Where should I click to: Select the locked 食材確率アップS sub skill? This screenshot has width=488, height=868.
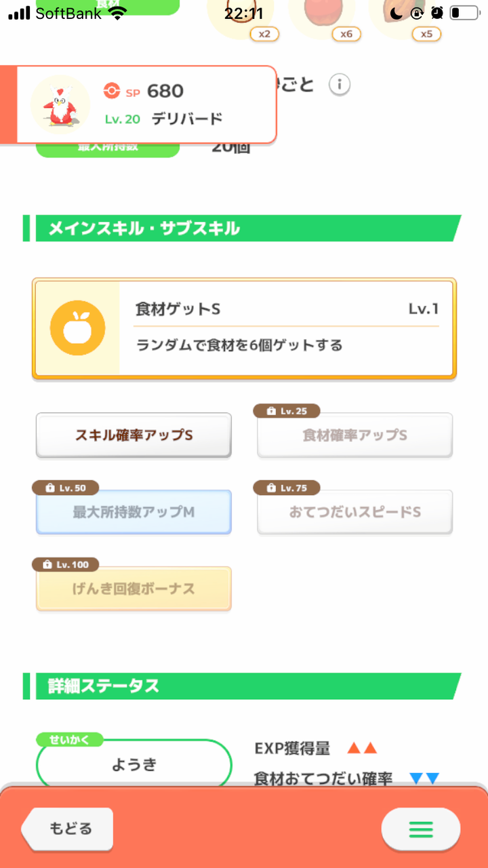[x=354, y=435]
